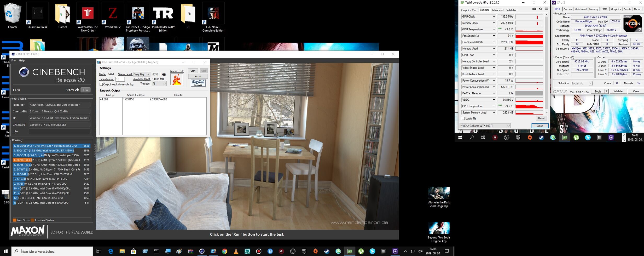
Task: Switch to CPU-Z Memory tab
Action: coord(594,9)
